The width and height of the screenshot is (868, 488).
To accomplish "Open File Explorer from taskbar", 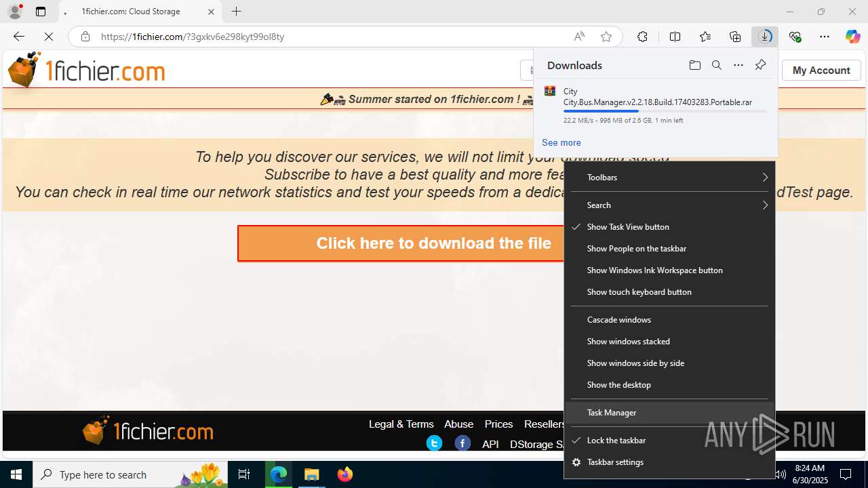I will (311, 474).
